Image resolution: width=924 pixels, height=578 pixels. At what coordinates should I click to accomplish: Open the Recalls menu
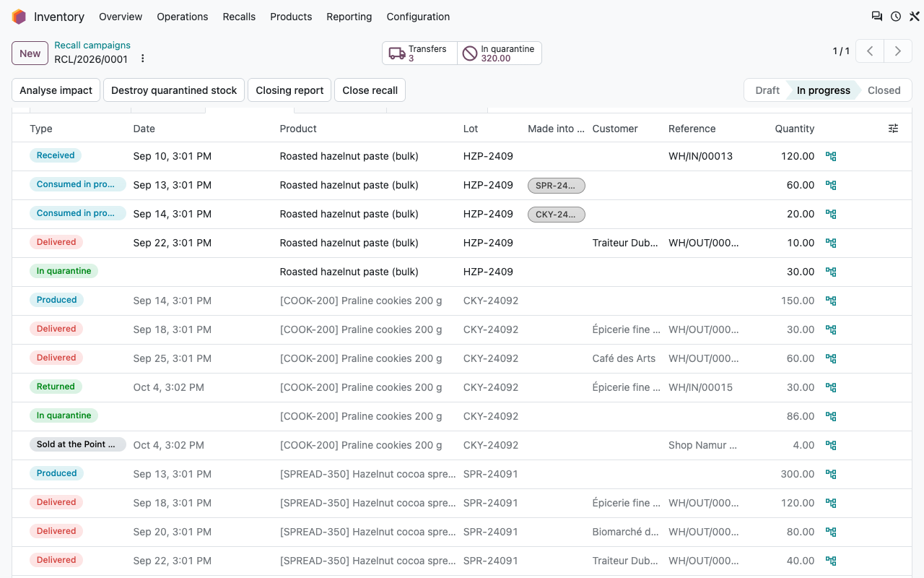click(x=239, y=17)
